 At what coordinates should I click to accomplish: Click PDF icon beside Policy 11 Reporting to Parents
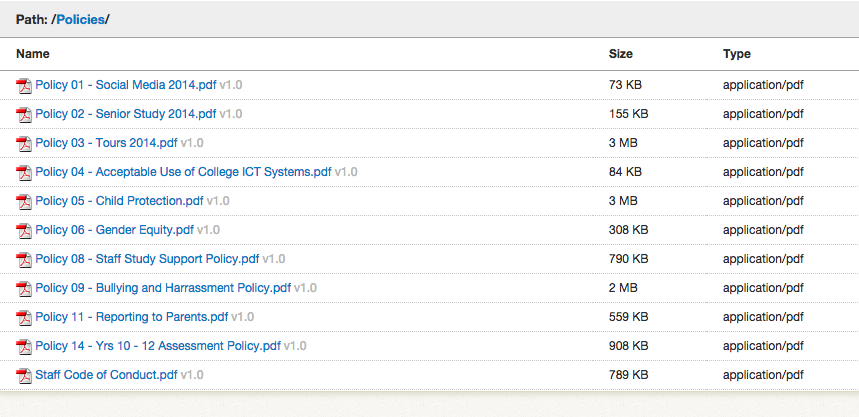[x=24, y=317]
